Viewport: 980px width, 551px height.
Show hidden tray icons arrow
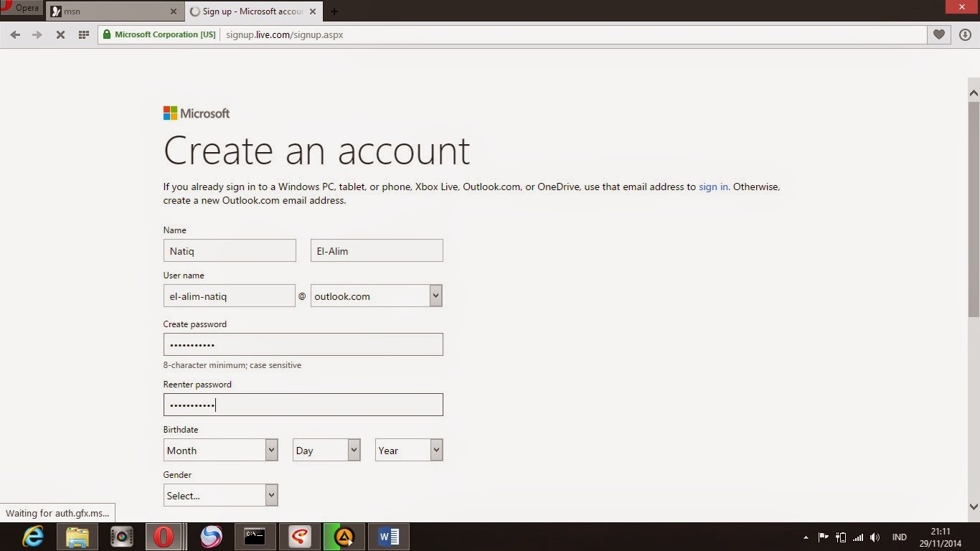click(x=805, y=537)
